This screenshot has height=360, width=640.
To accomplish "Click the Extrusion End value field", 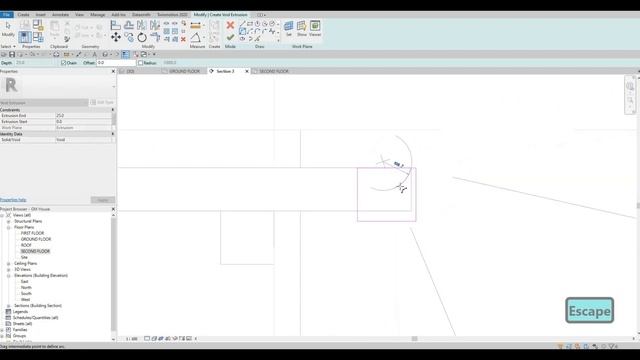I will [83, 116].
